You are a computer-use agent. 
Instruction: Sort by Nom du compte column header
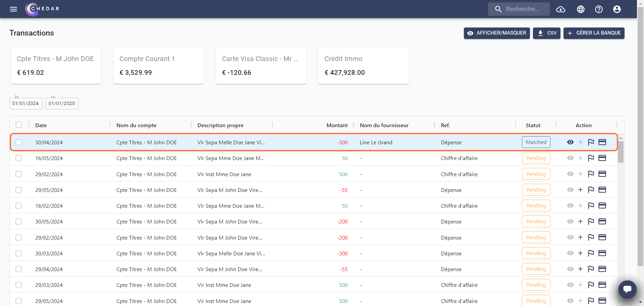[136, 125]
